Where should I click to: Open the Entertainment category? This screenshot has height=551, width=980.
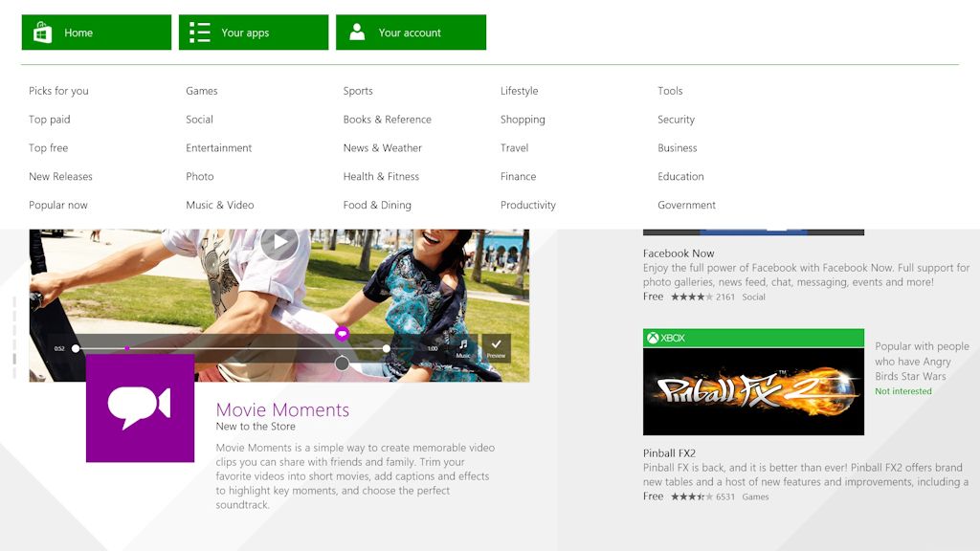click(x=219, y=148)
